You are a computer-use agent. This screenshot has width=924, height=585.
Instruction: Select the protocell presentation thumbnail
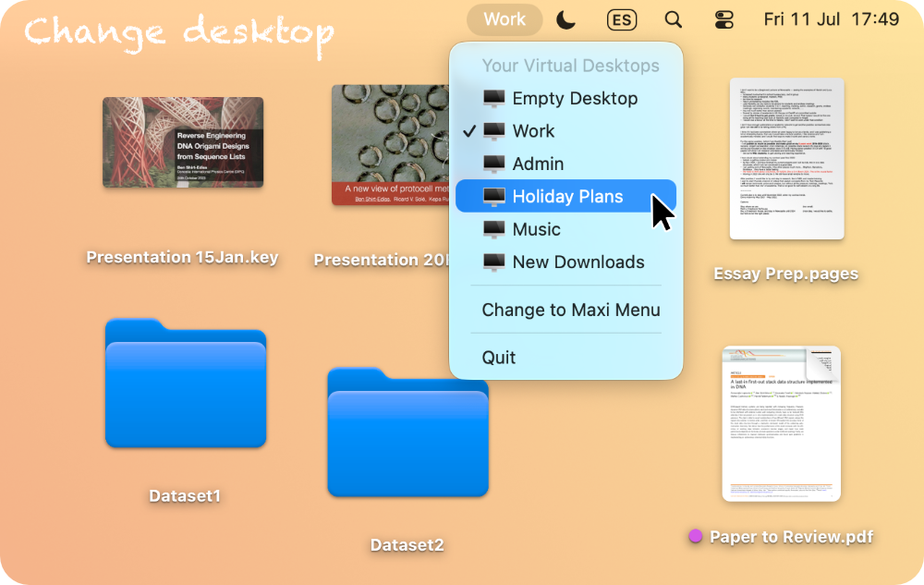click(390, 145)
